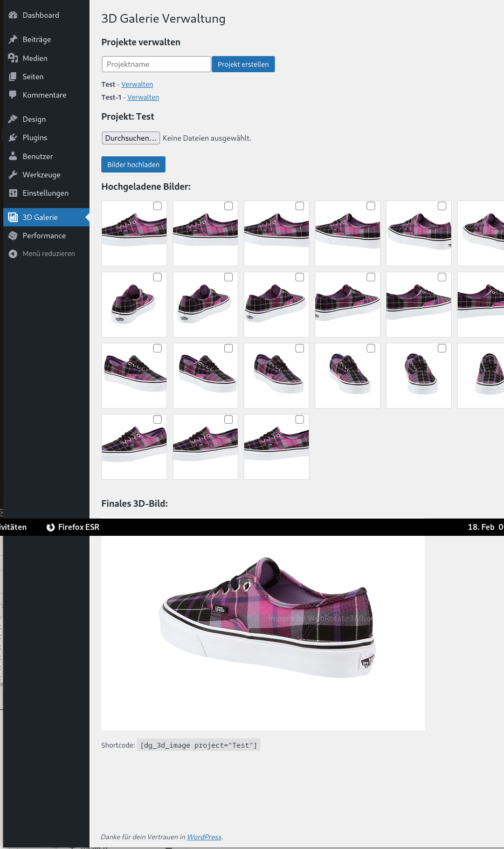Tick the checkbox on the first uploaded shoe image
The width and height of the screenshot is (504, 849).
pos(157,206)
